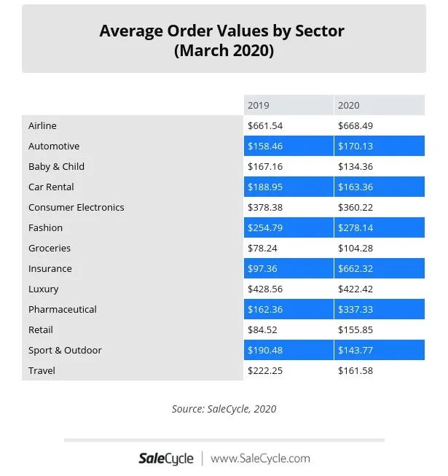Select the Travel 2020 value $161.58
This screenshot has height=476, width=448.
pos(355,371)
